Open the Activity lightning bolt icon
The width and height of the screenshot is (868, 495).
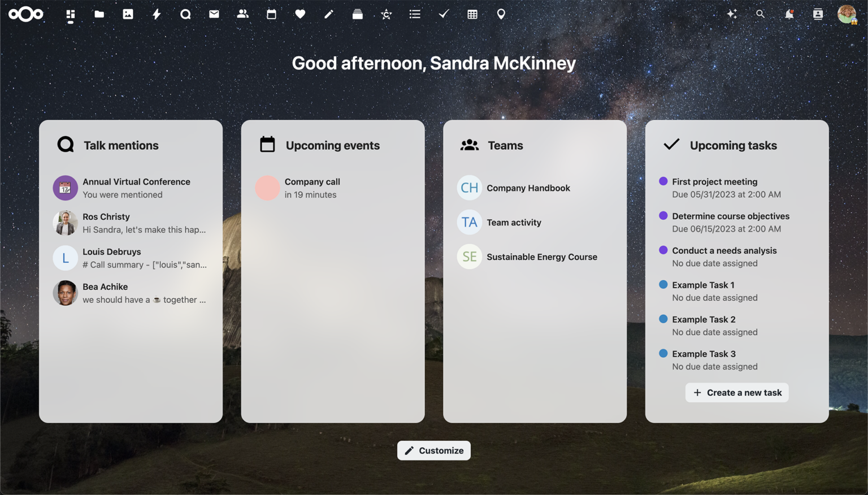[x=157, y=14]
